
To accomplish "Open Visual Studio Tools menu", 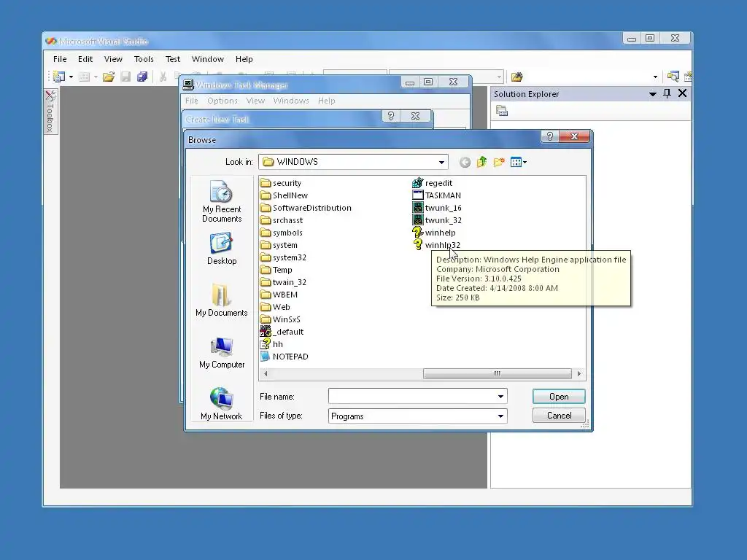I will pos(144,59).
